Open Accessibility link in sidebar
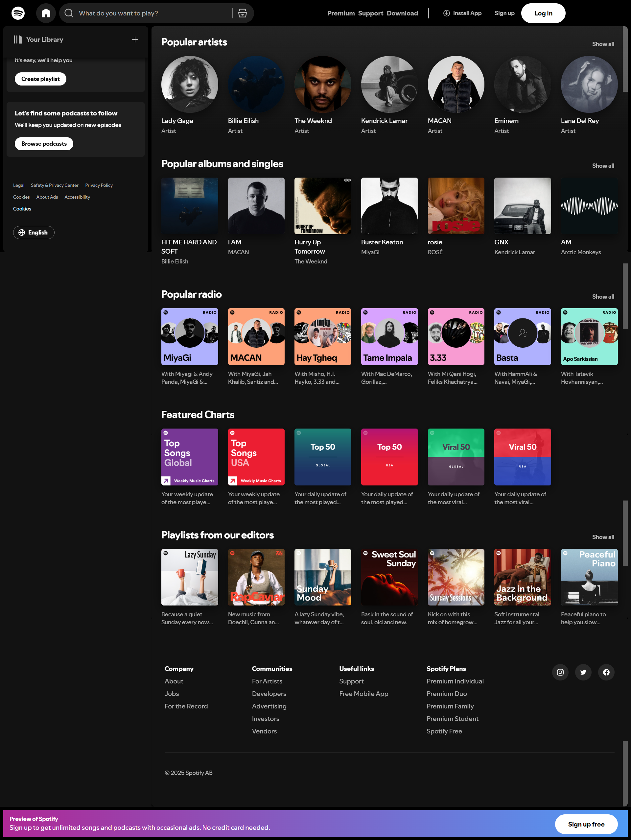 [x=78, y=197]
